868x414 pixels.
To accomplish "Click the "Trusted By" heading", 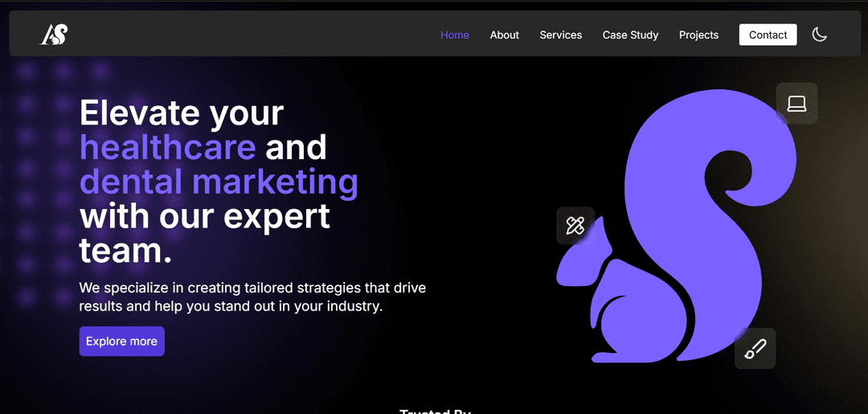I will pos(435,410).
